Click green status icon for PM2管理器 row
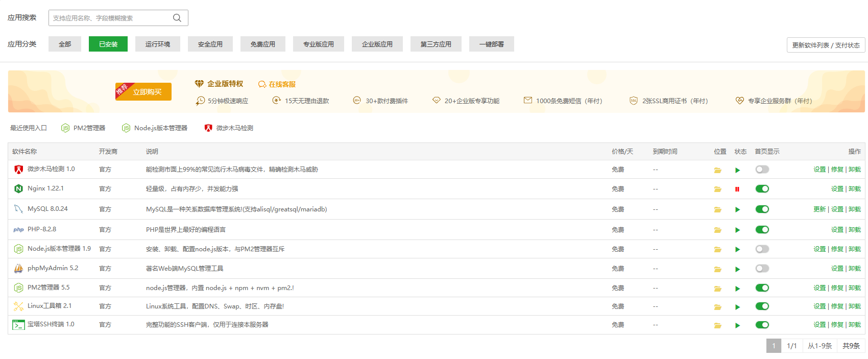The height and width of the screenshot is (359, 868). (737, 289)
